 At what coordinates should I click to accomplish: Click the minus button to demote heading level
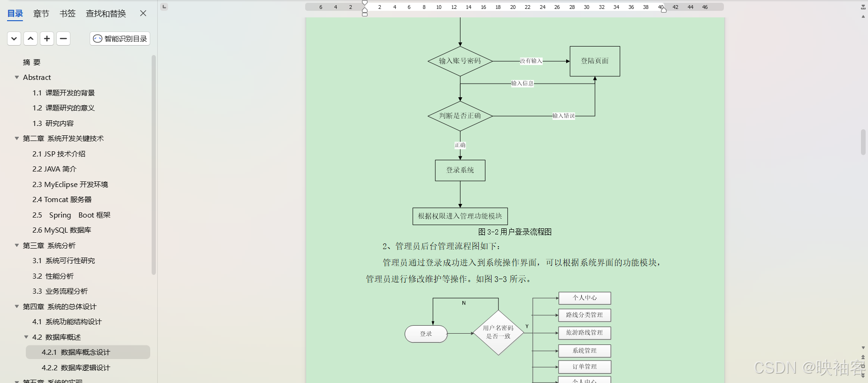click(63, 39)
